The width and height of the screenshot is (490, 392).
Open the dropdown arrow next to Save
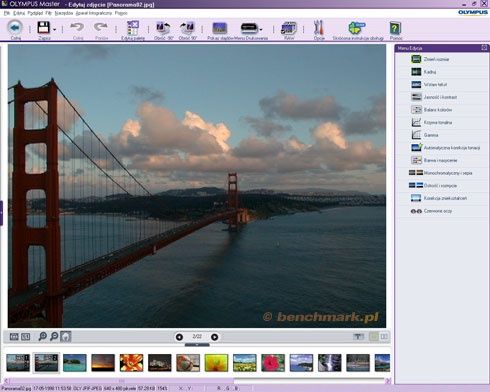tap(54, 30)
